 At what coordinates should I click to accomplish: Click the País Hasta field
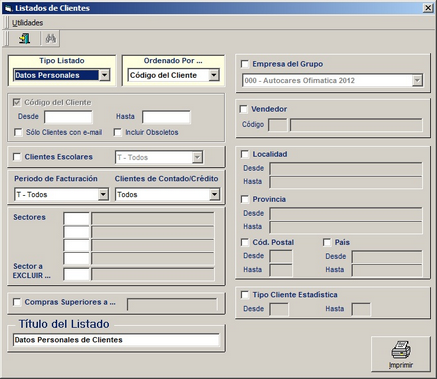(387, 270)
